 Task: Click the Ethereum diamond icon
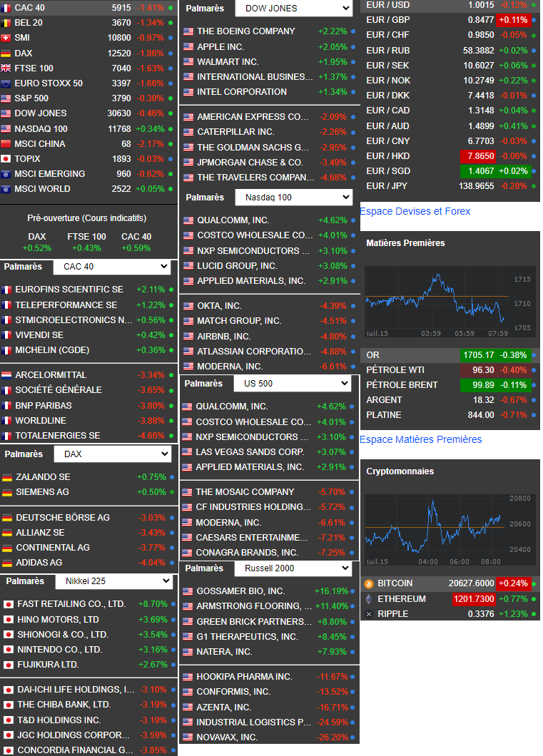369,599
